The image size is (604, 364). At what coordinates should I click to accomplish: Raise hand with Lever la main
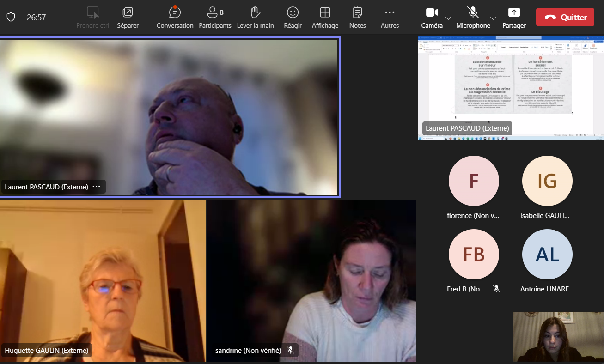(x=255, y=18)
